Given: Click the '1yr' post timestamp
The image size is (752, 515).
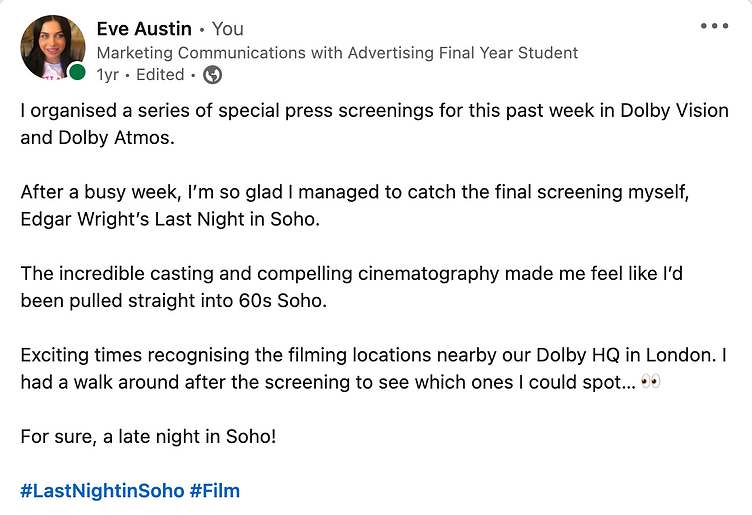Looking at the screenshot, I should (x=107, y=75).
